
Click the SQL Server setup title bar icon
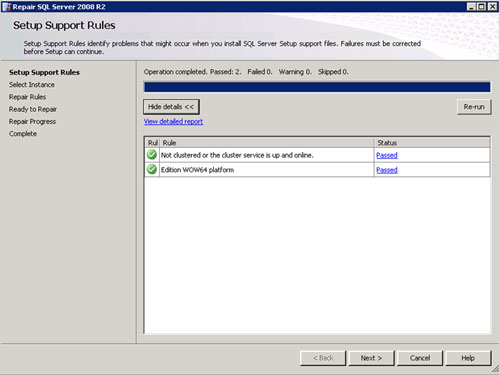pyautogui.click(x=6, y=7)
